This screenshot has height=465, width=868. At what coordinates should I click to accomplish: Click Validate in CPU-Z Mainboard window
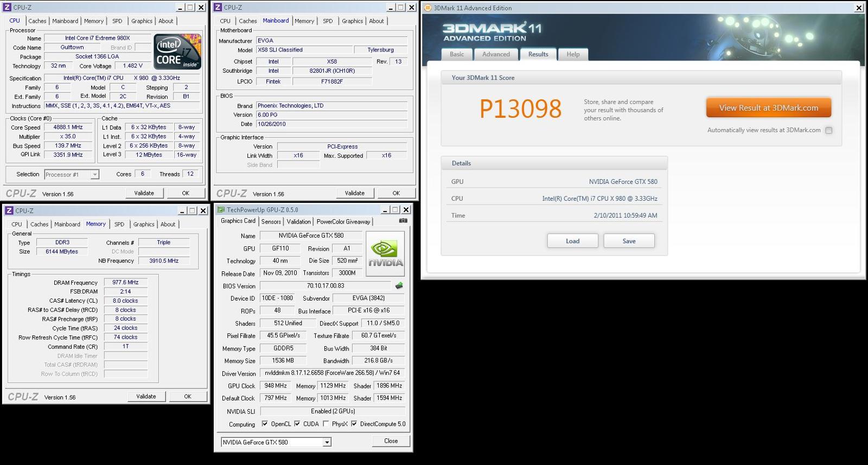coord(355,193)
